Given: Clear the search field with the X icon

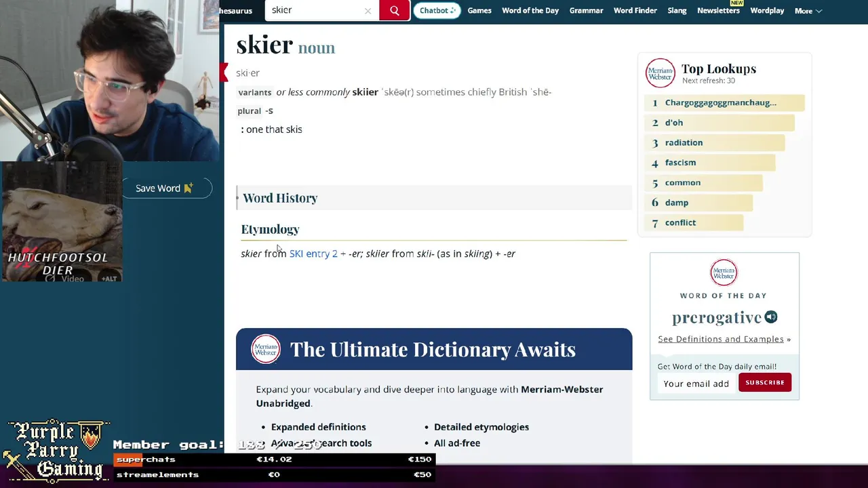Looking at the screenshot, I should pyautogui.click(x=368, y=11).
